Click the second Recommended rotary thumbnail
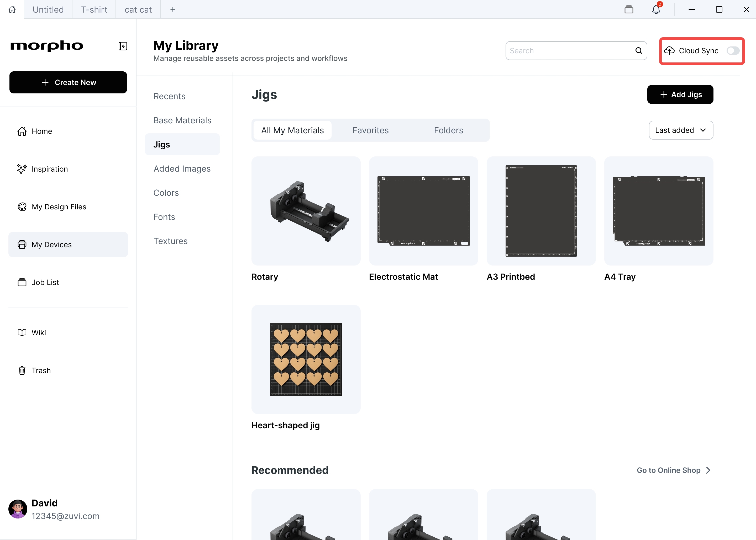This screenshot has height=540, width=756. 423,514
